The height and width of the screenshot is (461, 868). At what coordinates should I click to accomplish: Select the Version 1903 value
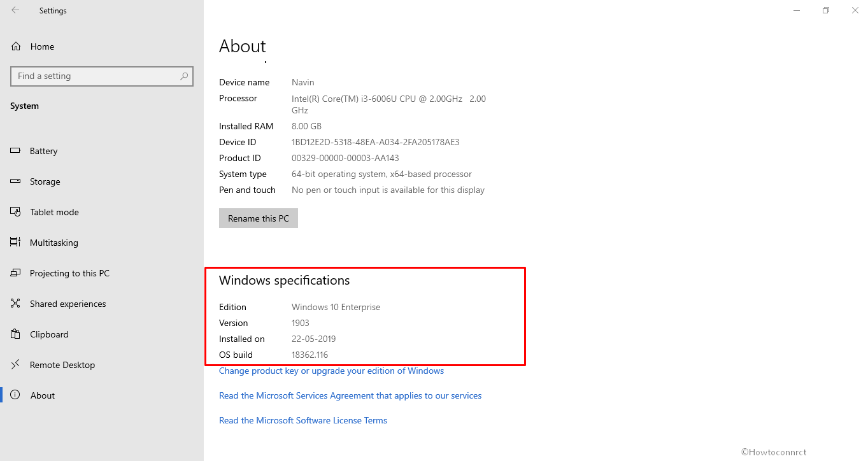pos(301,323)
